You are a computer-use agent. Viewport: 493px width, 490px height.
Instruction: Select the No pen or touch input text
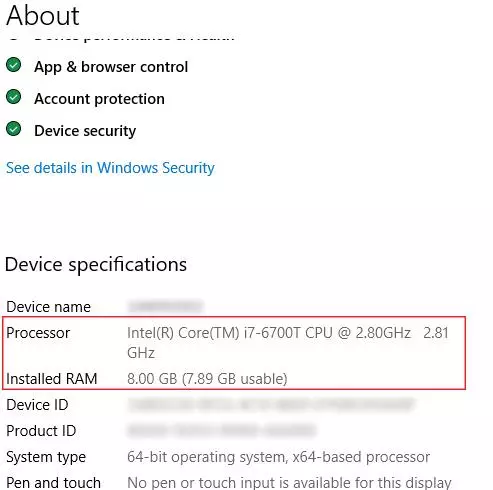pyautogui.click(x=289, y=483)
